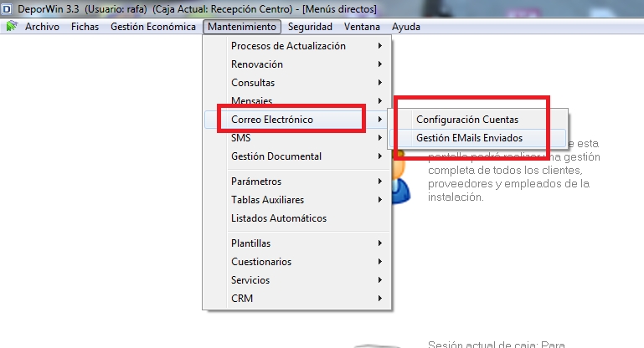Expand the Tablas Auxiliares submenu arrow

click(x=380, y=200)
